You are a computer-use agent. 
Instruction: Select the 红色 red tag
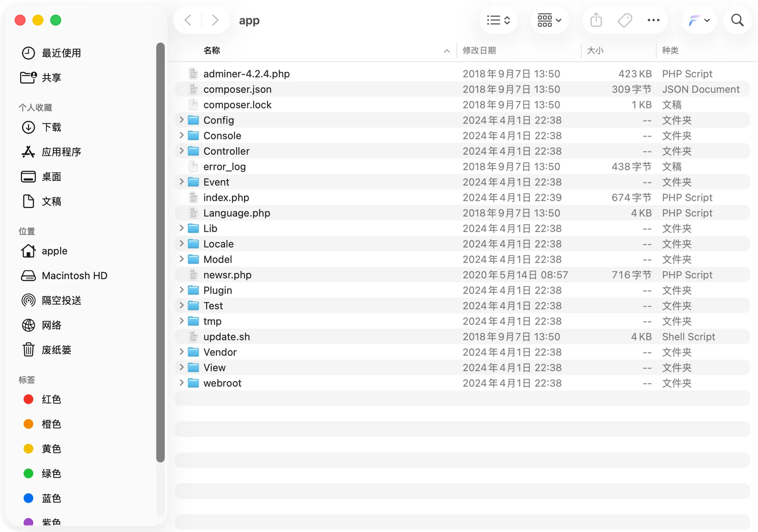pos(42,399)
